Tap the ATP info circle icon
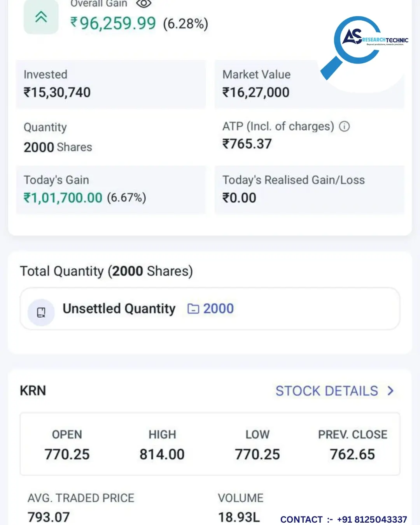 (x=345, y=126)
